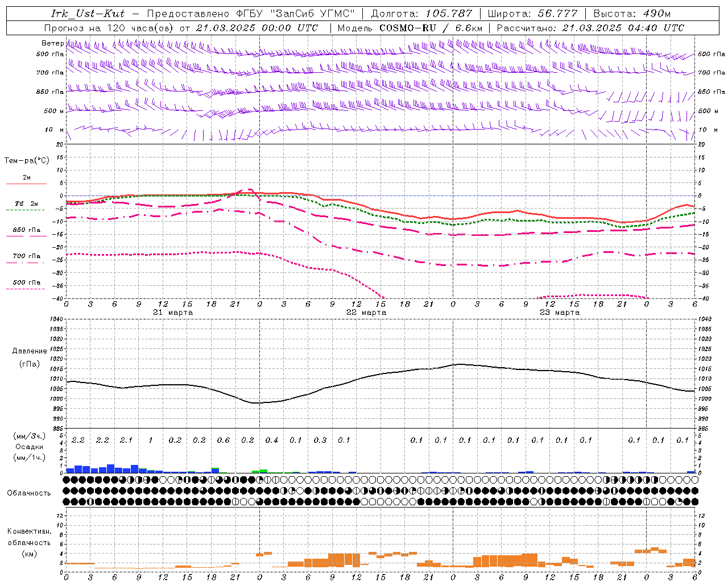Image resolution: width=728 pixels, height=582 pixels.
Task: Click the latitude value Широта: 56.777
Action: click(533, 14)
